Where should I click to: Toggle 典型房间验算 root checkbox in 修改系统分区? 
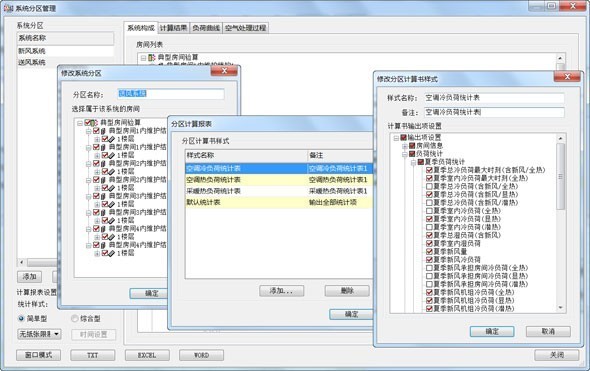click(x=88, y=123)
